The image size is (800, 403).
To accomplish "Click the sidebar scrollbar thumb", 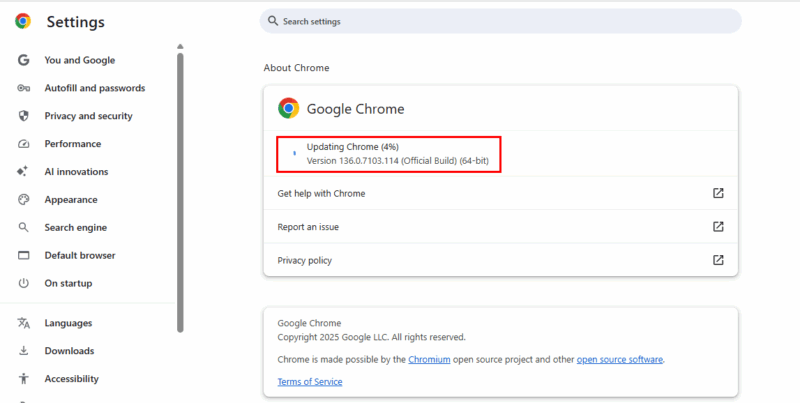I will tap(180, 193).
